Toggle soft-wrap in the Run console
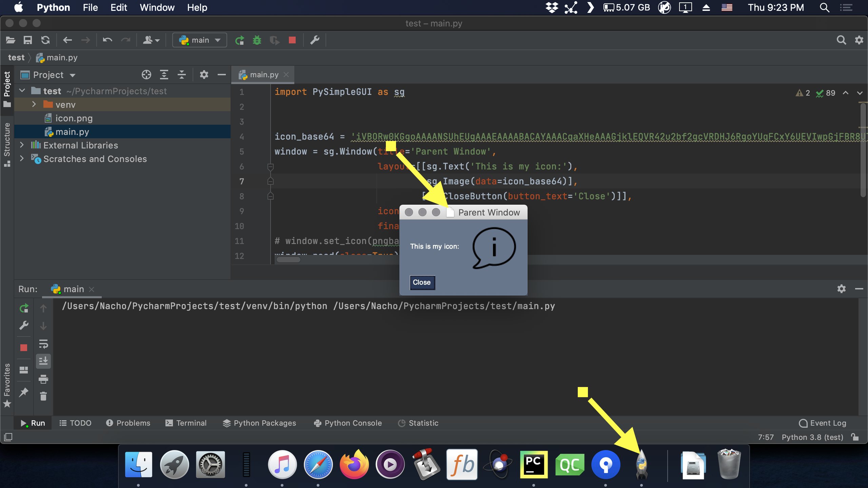The image size is (868, 488). pyautogui.click(x=43, y=345)
